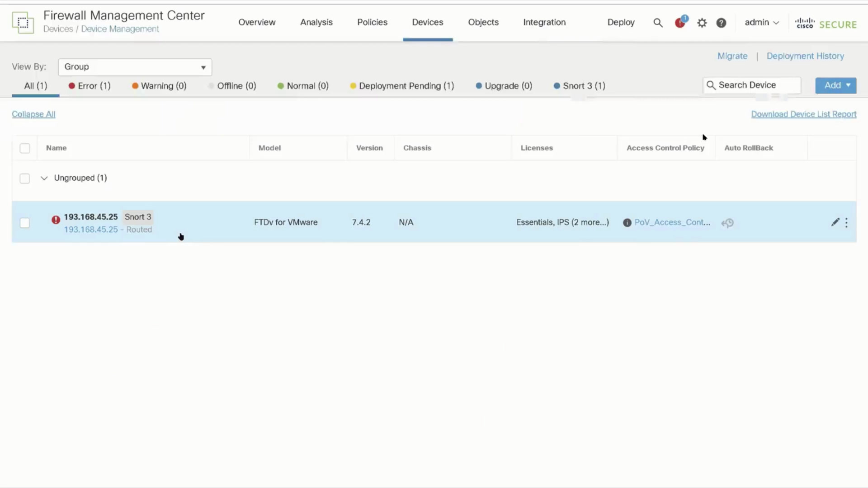Open the three-dot more menu for 193.168.45.25
868x488 pixels.
pyautogui.click(x=846, y=222)
